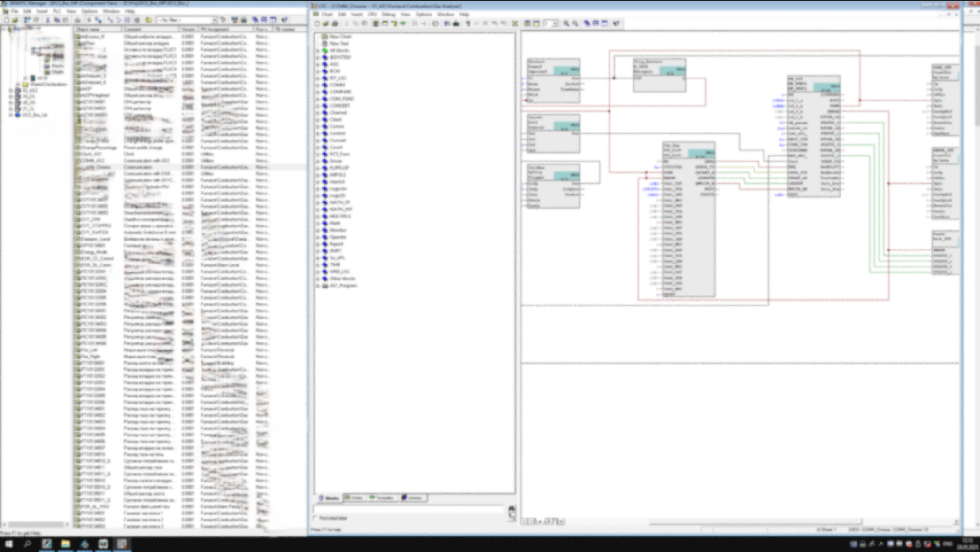Click the print icon in CFC toolbar
This screenshot has height=552, width=980.
[x=335, y=23]
